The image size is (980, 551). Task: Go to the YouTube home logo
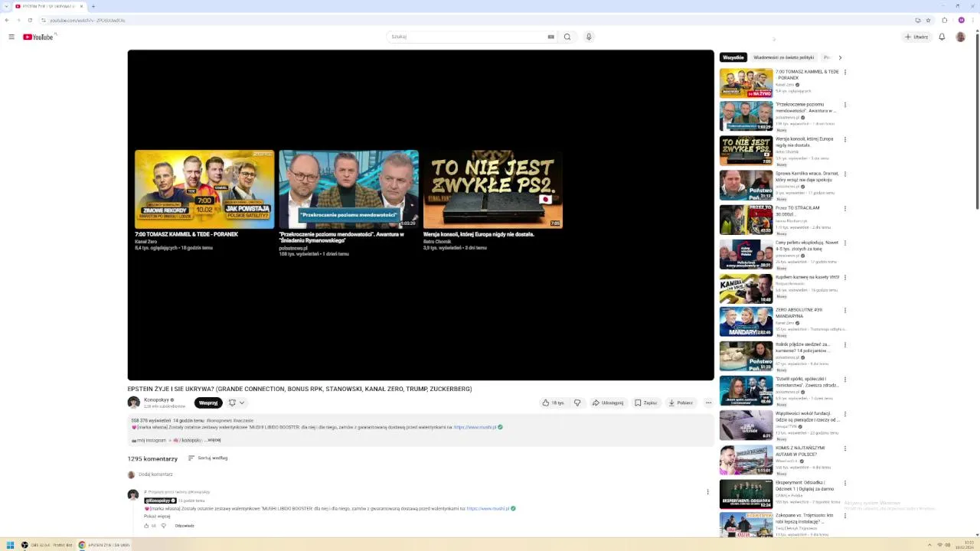(x=38, y=37)
